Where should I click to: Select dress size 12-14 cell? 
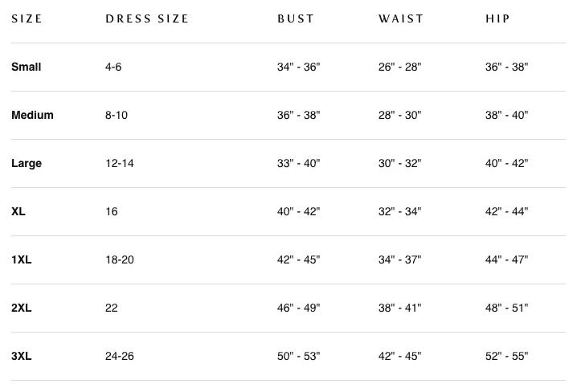click(x=120, y=163)
